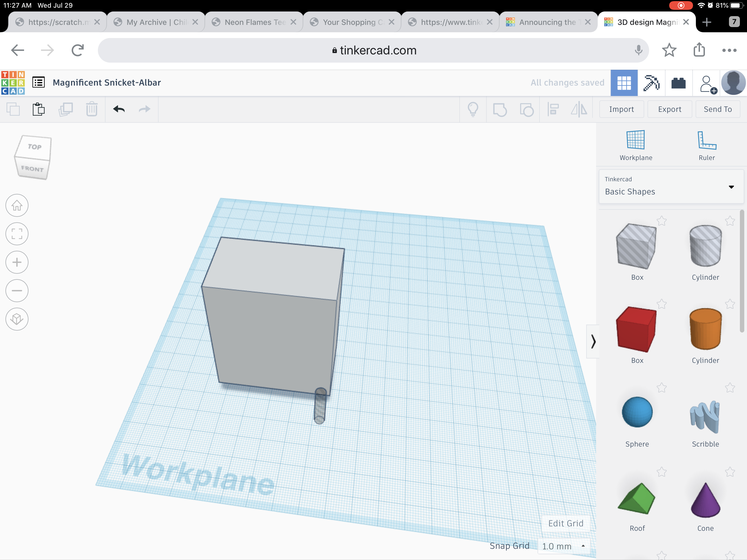
Task: Pick the Scribble shape
Action: coord(705,416)
